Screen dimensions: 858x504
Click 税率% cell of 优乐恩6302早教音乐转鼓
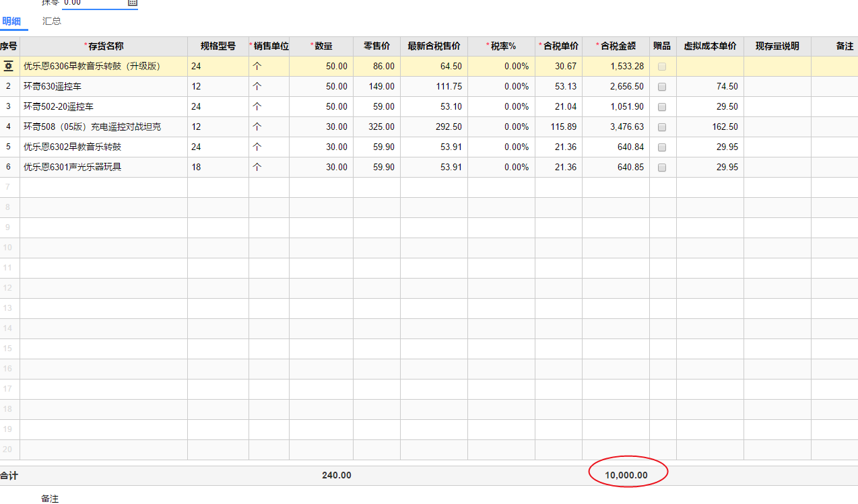[501, 147]
